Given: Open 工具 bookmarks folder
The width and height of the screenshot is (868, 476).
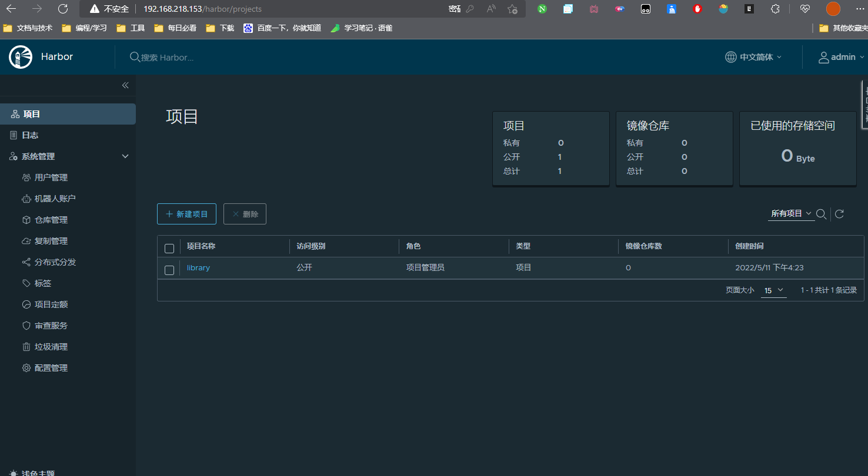Looking at the screenshot, I should pyautogui.click(x=131, y=28).
